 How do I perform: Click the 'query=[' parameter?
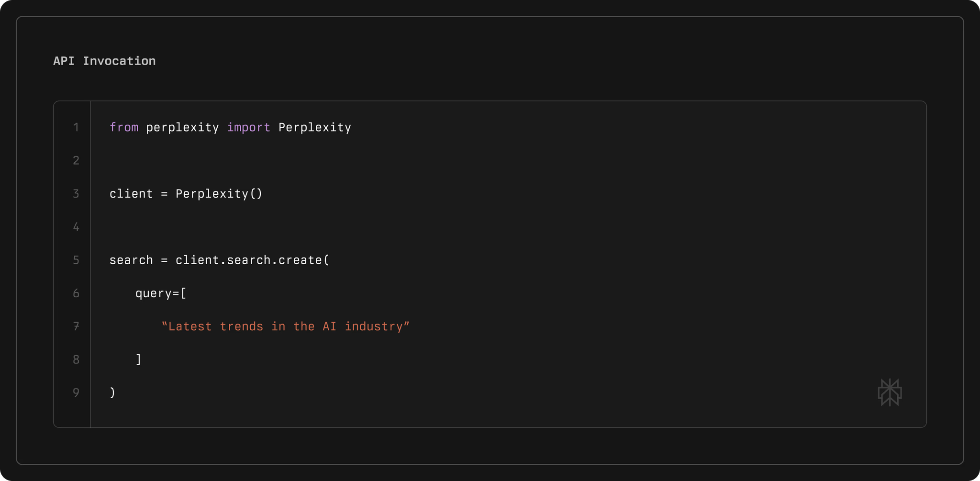[161, 293]
